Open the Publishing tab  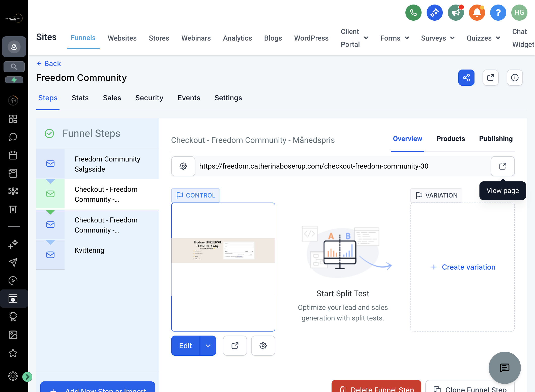pos(496,139)
